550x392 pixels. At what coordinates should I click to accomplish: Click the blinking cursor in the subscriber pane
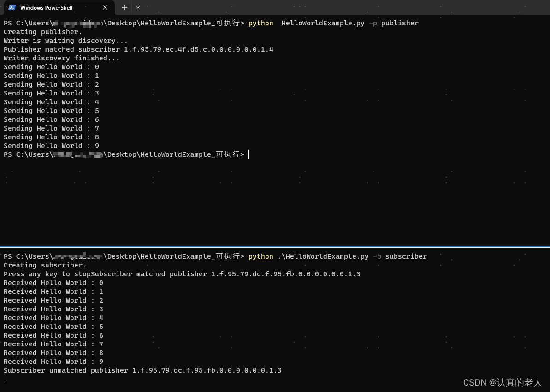4,378
